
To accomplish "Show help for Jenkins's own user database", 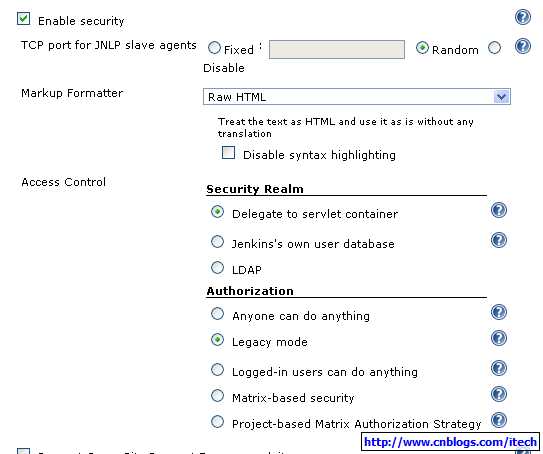I will (499, 240).
